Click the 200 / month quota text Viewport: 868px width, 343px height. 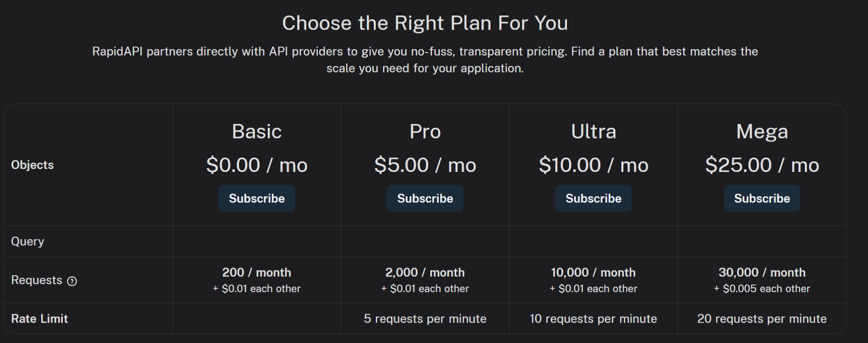(x=256, y=272)
